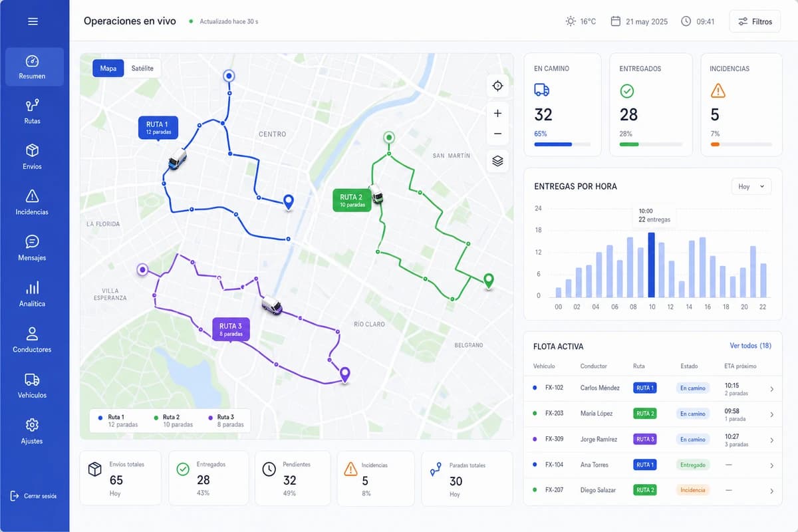Click Cerrar sesión to log out
Image resolution: width=798 pixels, height=532 pixels.
[x=34, y=496]
